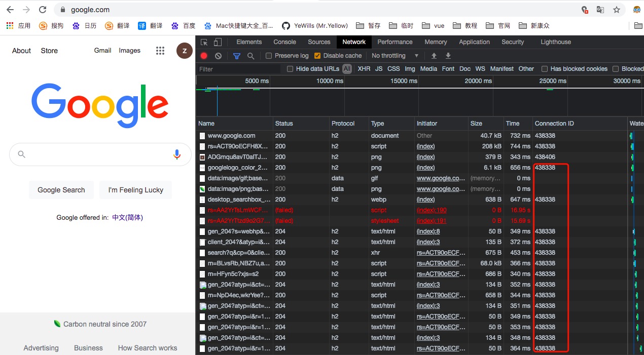
Task: Filter requests by XHR type
Action: point(364,69)
